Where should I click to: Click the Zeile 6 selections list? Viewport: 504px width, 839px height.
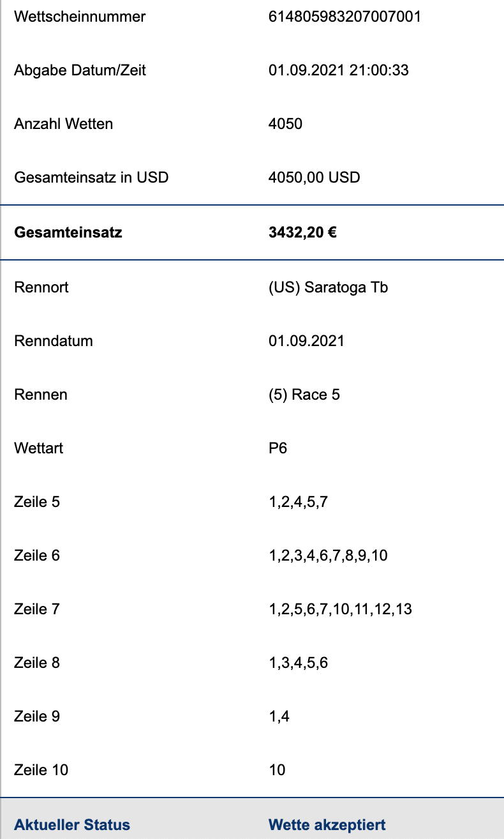[x=329, y=556]
